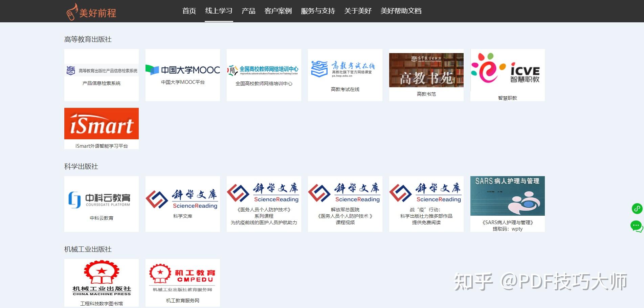
Task: Open 关于美好 navigation item
Action: tap(358, 11)
